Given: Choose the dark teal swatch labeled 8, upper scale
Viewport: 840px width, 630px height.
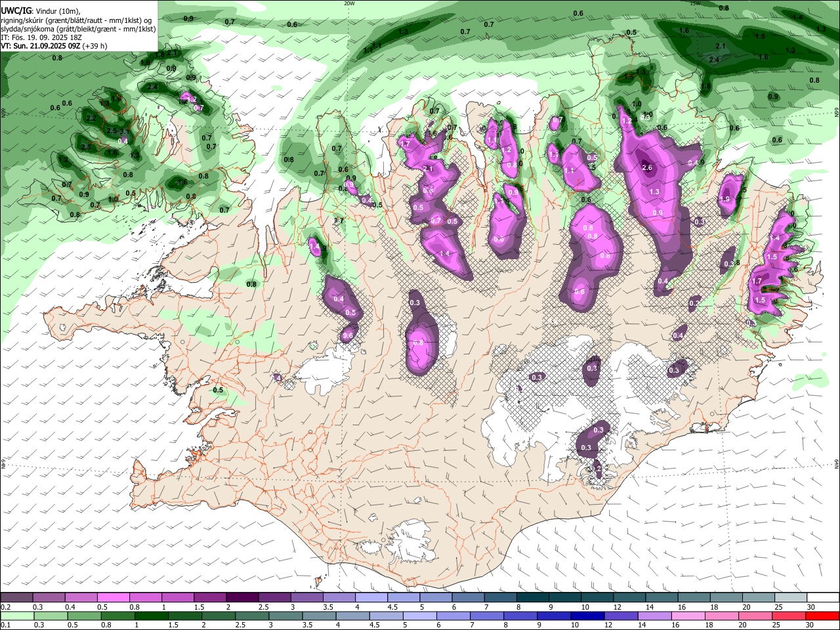Looking at the screenshot, I should tap(533, 597).
